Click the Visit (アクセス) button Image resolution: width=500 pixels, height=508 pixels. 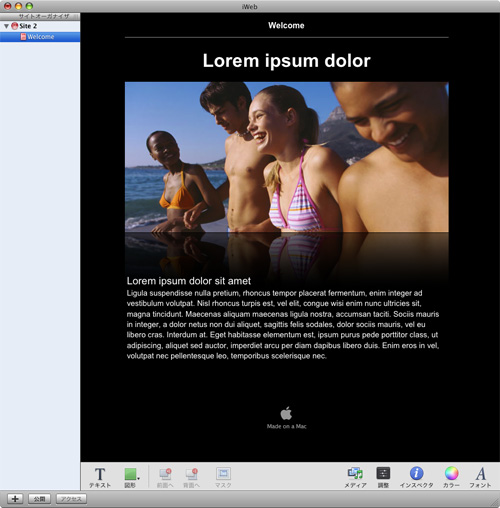pos(71,499)
